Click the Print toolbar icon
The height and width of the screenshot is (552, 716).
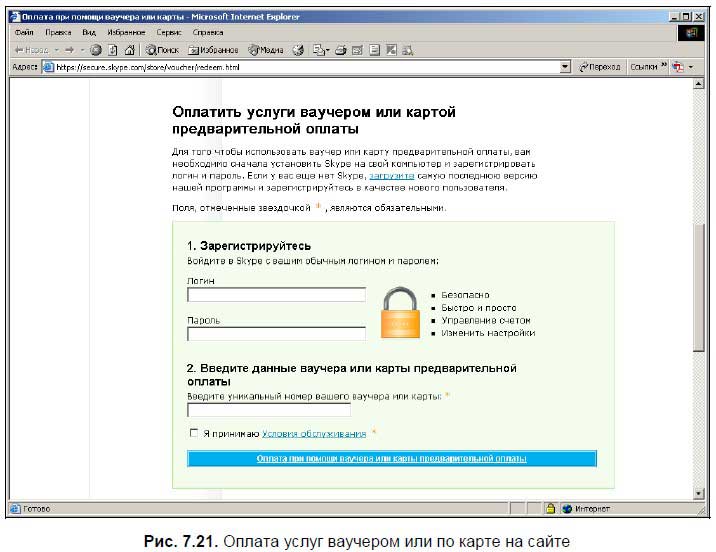pos(341,49)
